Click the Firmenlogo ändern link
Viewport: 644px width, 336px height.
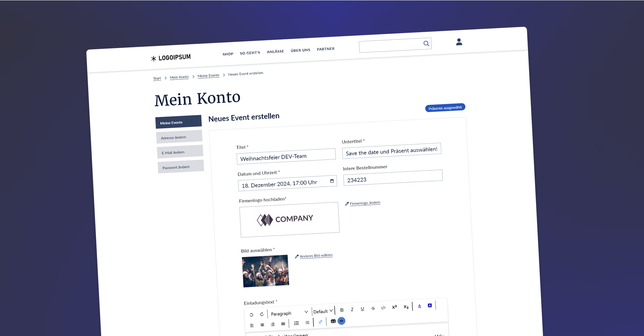pyautogui.click(x=365, y=203)
